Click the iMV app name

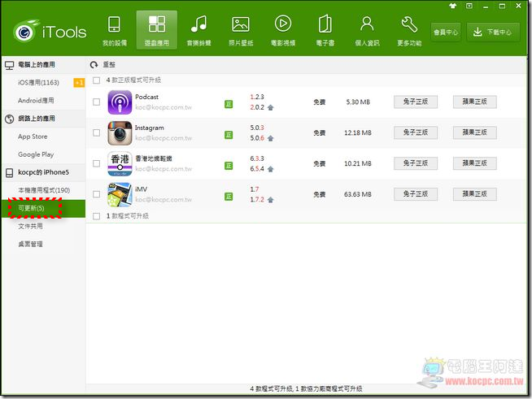point(141,189)
